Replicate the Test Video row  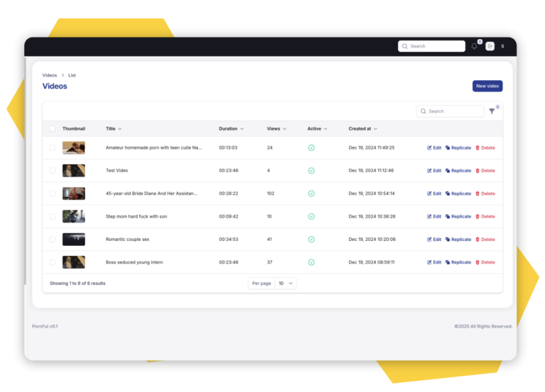pyautogui.click(x=458, y=170)
